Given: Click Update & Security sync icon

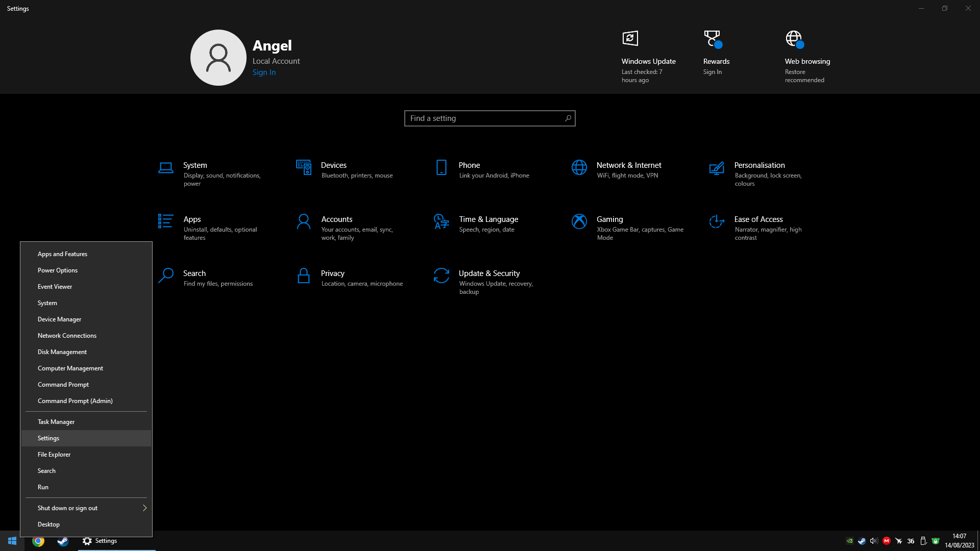Looking at the screenshot, I should point(441,275).
